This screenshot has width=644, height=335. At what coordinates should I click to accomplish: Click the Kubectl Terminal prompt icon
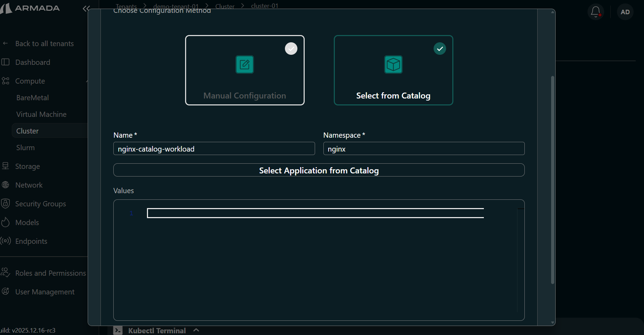(x=118, y=330)
